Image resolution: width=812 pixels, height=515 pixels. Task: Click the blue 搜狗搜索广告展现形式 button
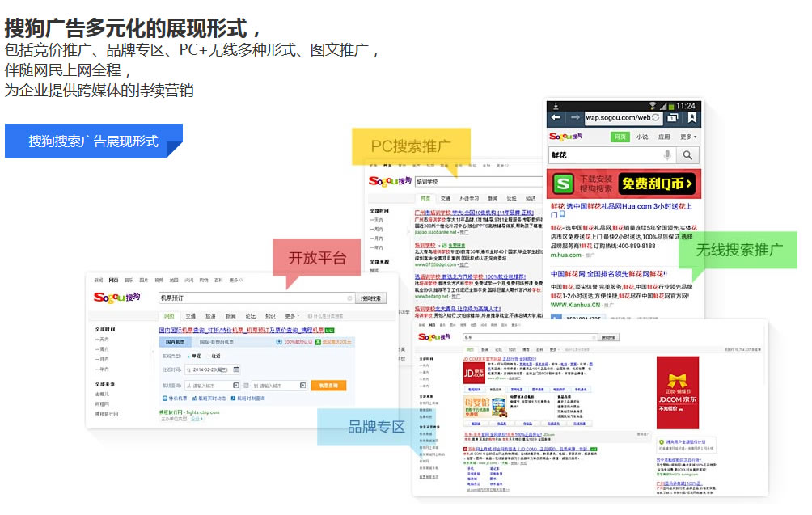pyautogui.click(x=93, y=141)
